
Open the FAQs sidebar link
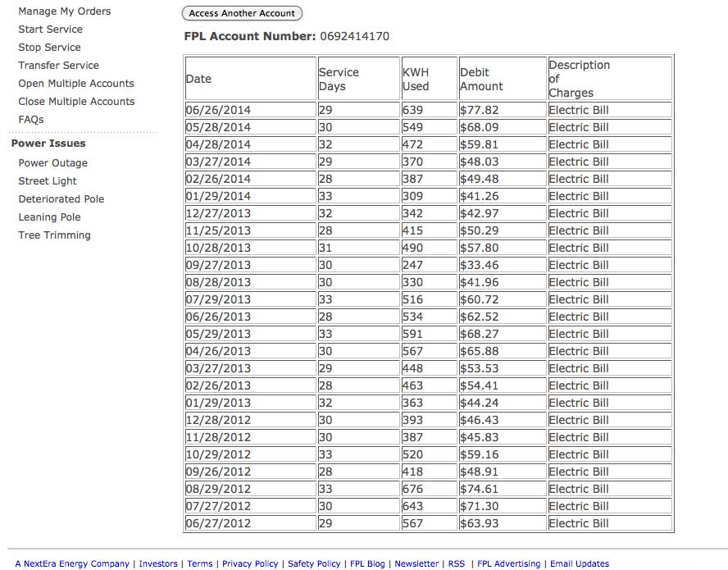tap(31, 120)
